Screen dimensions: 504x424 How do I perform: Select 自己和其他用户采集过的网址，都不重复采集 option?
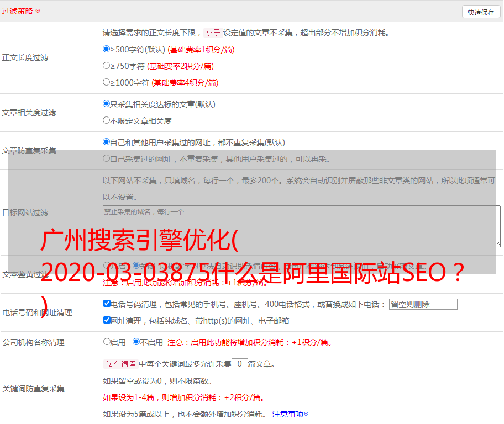pyautogui.click(x=107, y=142)
